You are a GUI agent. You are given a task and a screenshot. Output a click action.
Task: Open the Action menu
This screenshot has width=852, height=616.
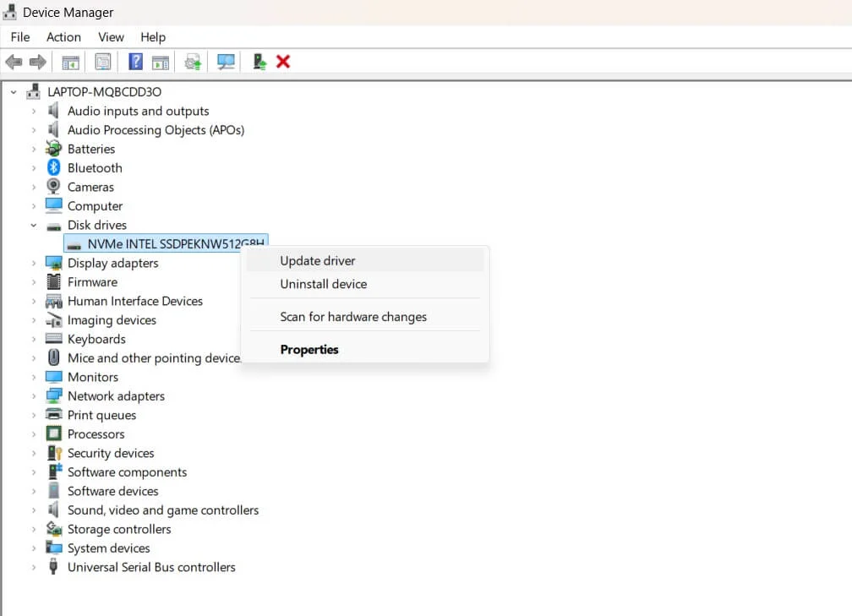63,37
